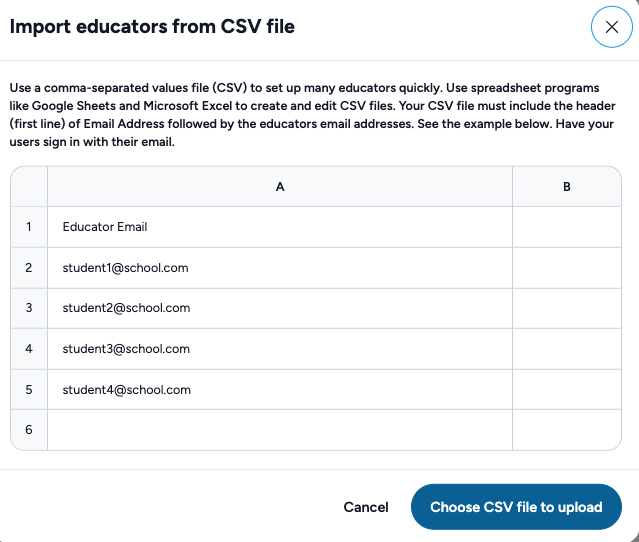This screenshot has width=639, height=542.
Task: Click row number 1 header
Action: tap(29, 227)
